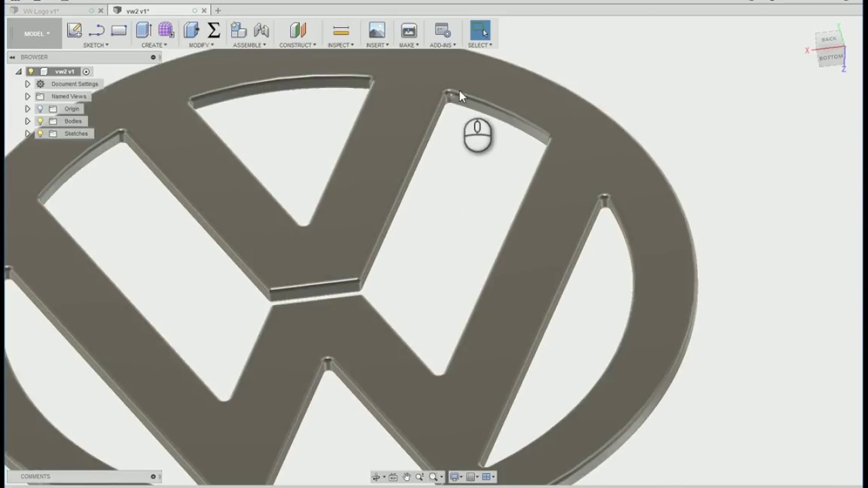Click the Zoom icon with plus-minus
868x488 pixels.
click(420, 477)
